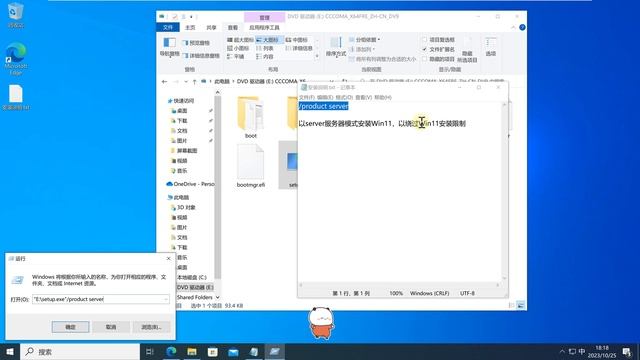
Task: Open the File (文件) ribbon tab
Action: pyautogui.click(x=168, y=27)
